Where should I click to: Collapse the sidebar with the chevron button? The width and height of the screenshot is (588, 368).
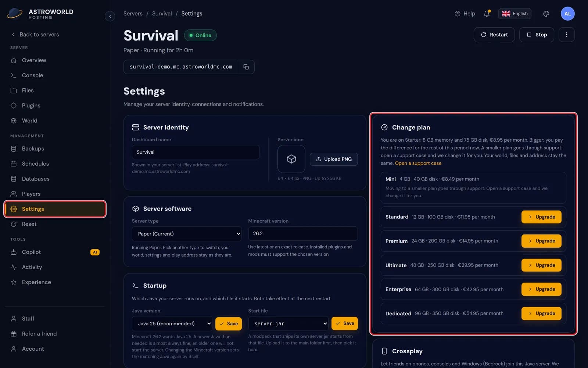tap(110, 16)
